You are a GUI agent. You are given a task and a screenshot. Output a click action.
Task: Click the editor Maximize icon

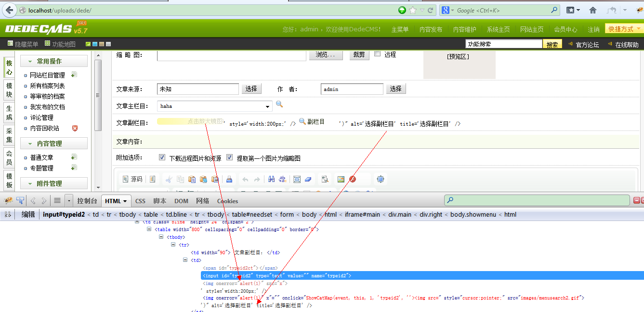click(x=381, y=179)
